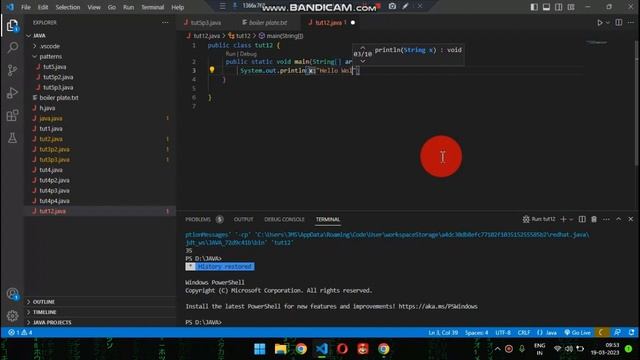Screen dimensions: 640x360
Task: Open the aka.ms/PSWindows link in terminal
Action: coord(438,307)
